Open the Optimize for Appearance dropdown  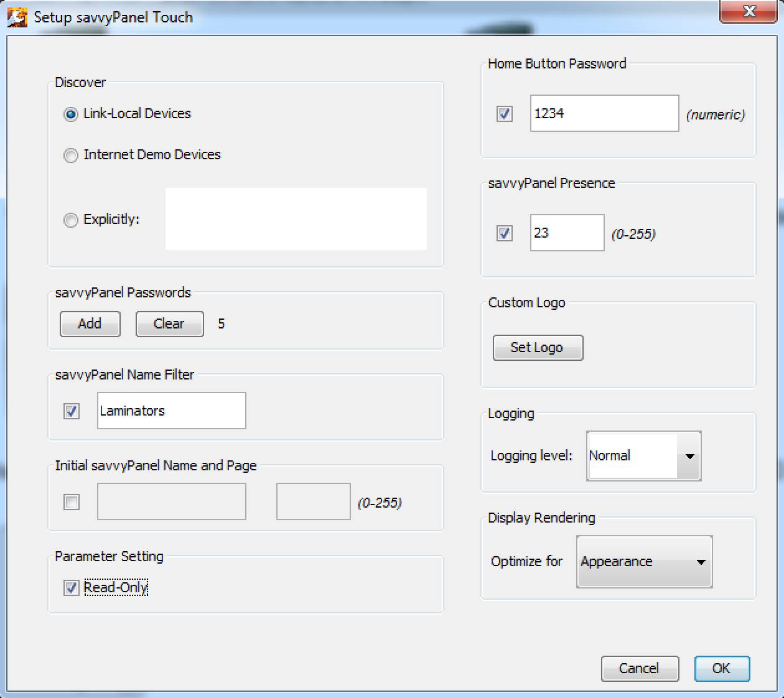[x=644, y=562]
